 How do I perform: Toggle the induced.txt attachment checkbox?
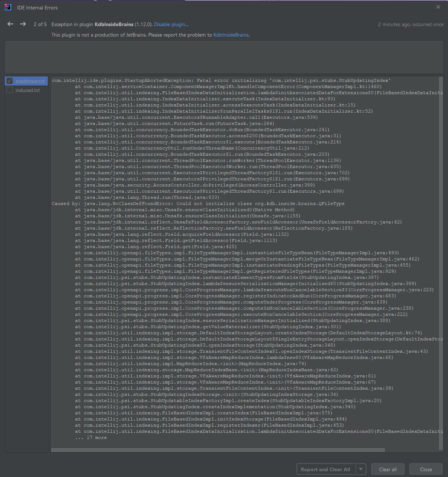click(10, 90)
